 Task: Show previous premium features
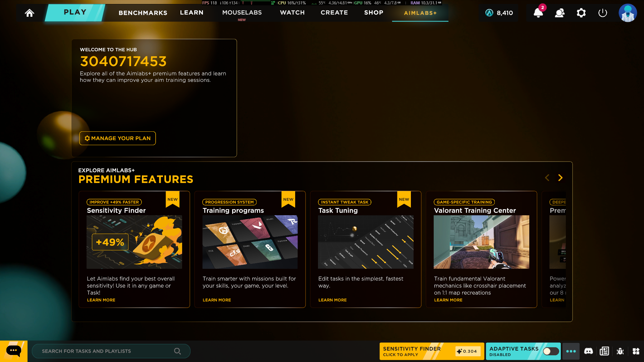tap(547, 178)
